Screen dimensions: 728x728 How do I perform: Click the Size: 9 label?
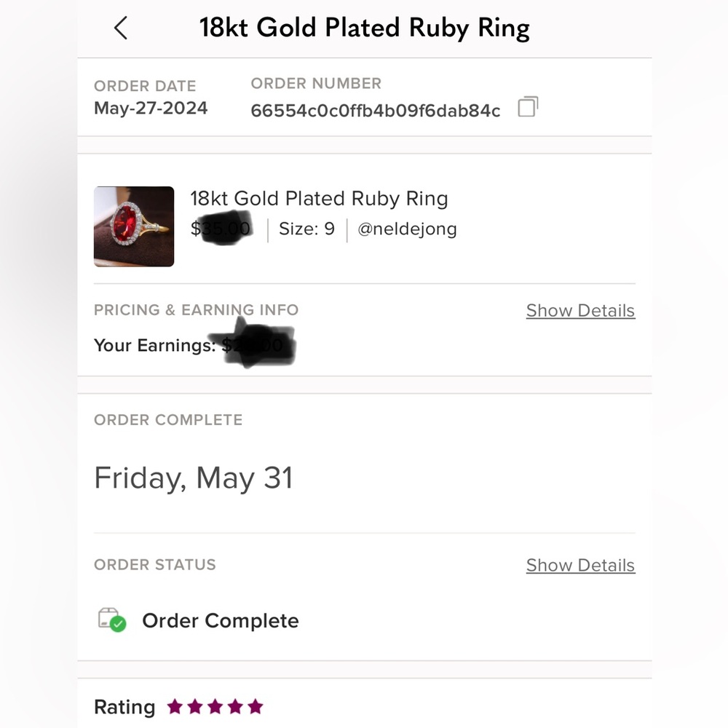pos(306,229)
